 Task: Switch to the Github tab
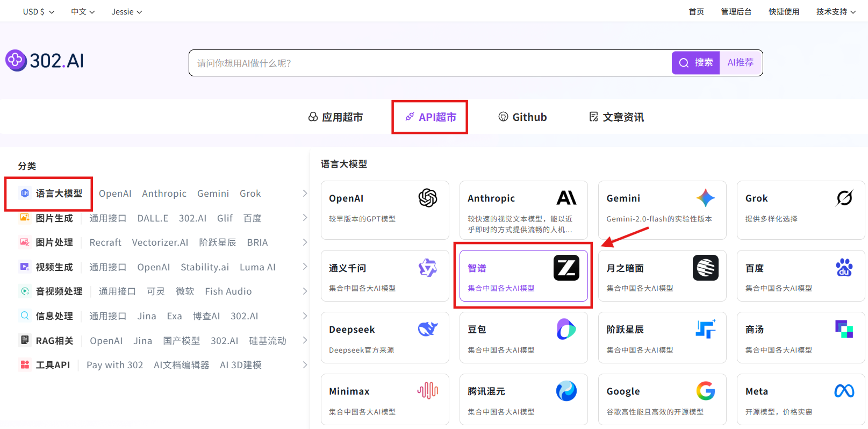522,117
